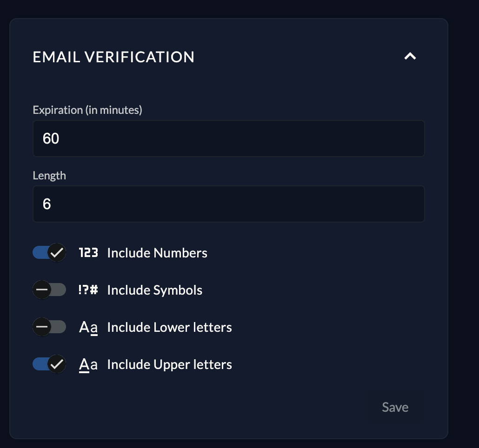Click the 'Include Numbers' text label
Screen dimensions: 479x448
[x=157, y=253]
